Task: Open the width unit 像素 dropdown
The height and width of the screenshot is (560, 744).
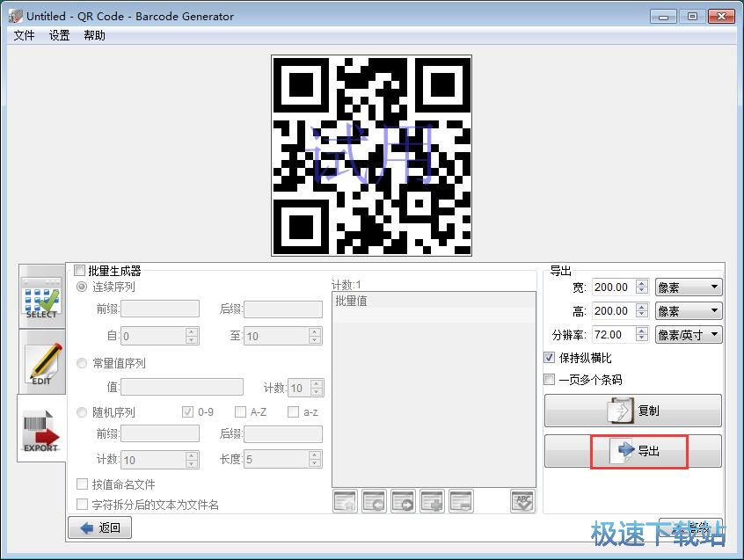Action: tap(689, 287)
